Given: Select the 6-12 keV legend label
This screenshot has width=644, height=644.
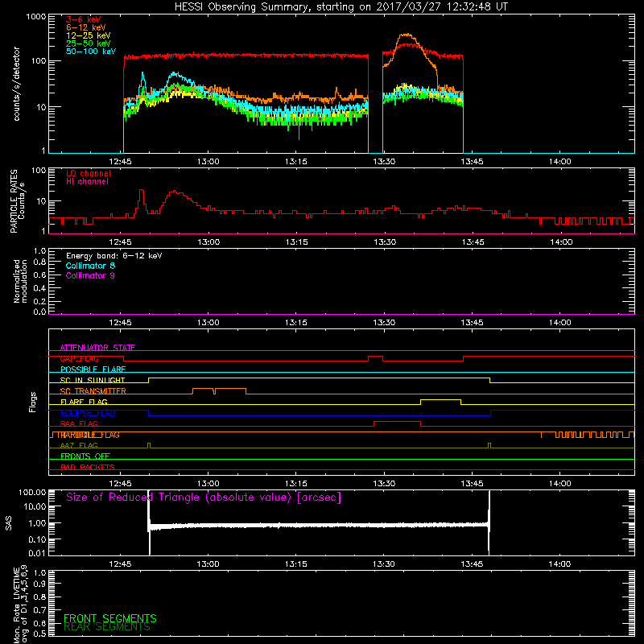Looking at the screenshot, I should [86, 27].
